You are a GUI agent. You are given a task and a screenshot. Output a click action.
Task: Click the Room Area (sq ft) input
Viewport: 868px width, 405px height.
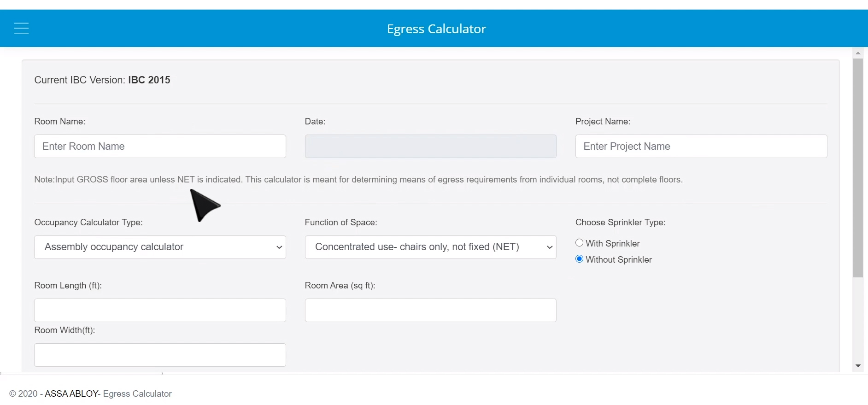pyautogui.click(x=430, y=310)
